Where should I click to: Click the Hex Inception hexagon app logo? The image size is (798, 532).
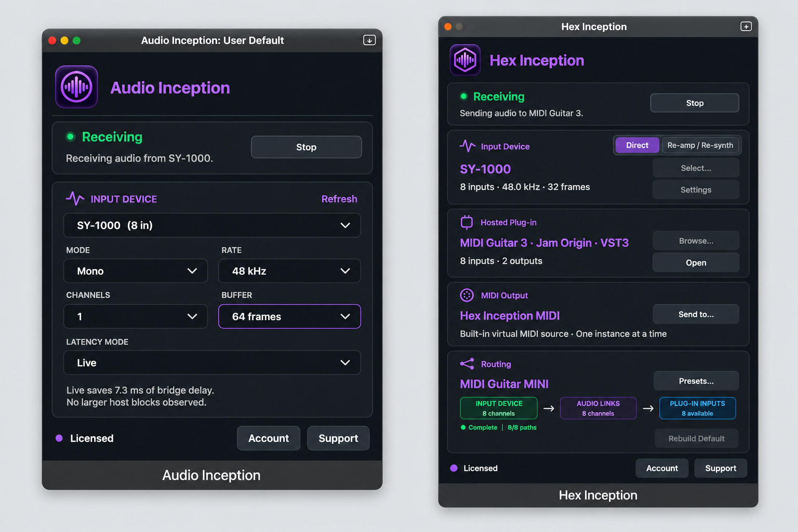[x=465, y=60]
